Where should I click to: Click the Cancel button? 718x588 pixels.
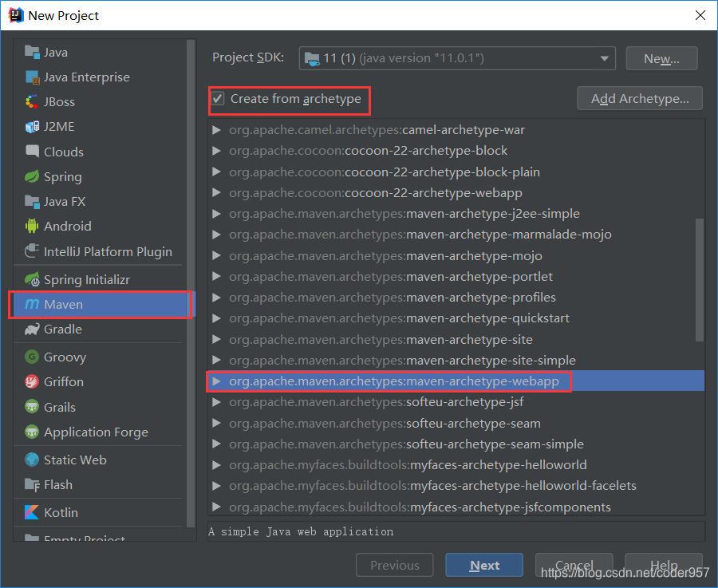[x=574, y=565]
